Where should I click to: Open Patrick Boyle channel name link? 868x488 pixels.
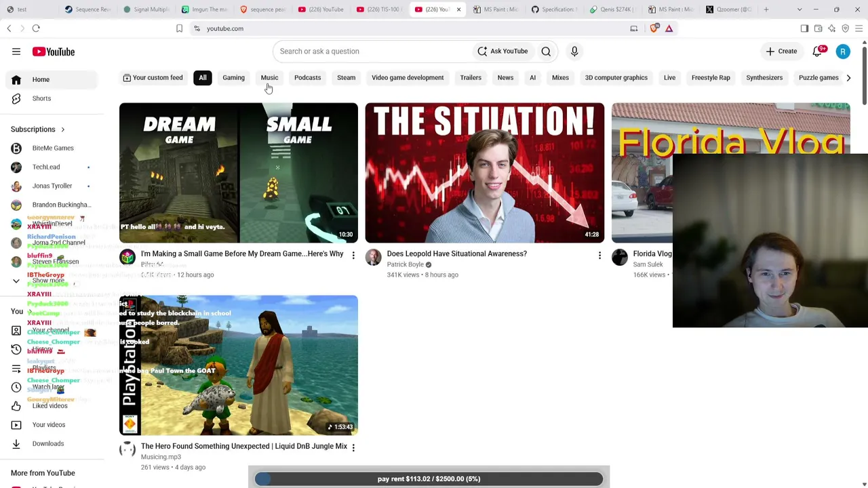[x=405, y=264]
